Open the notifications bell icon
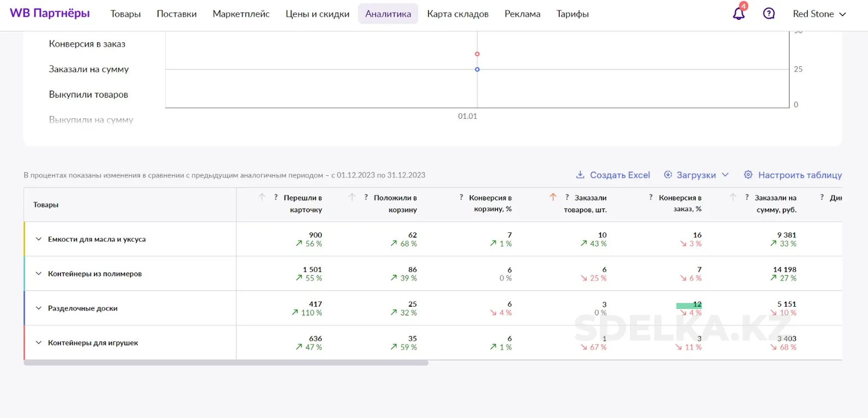868x418 pixels. tap(738, 14)
